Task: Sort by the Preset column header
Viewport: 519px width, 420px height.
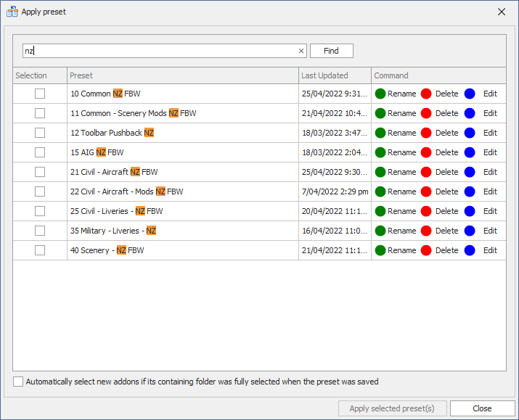Action: click(x=183, y=75)
